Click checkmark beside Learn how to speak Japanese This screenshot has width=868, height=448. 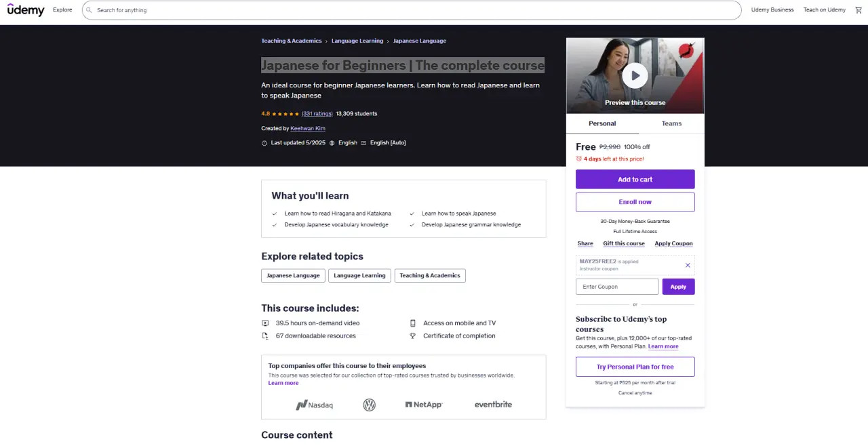(x=412, y=213)
